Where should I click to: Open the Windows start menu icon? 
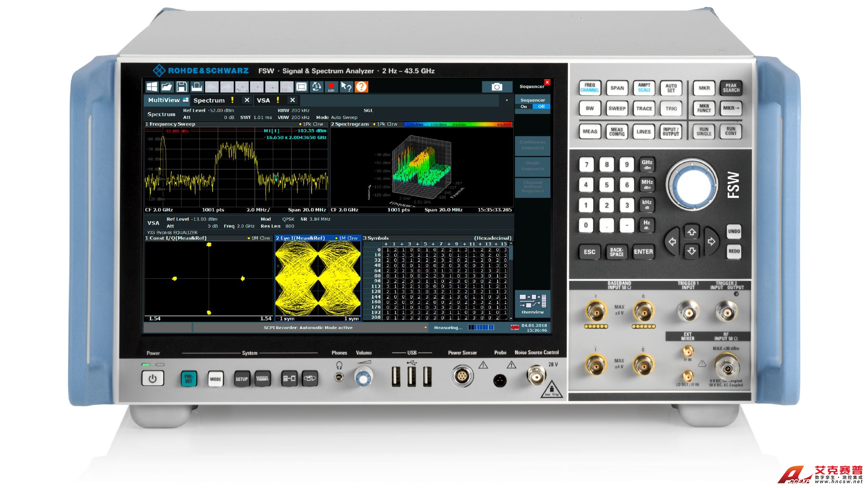tap(152, 87)
